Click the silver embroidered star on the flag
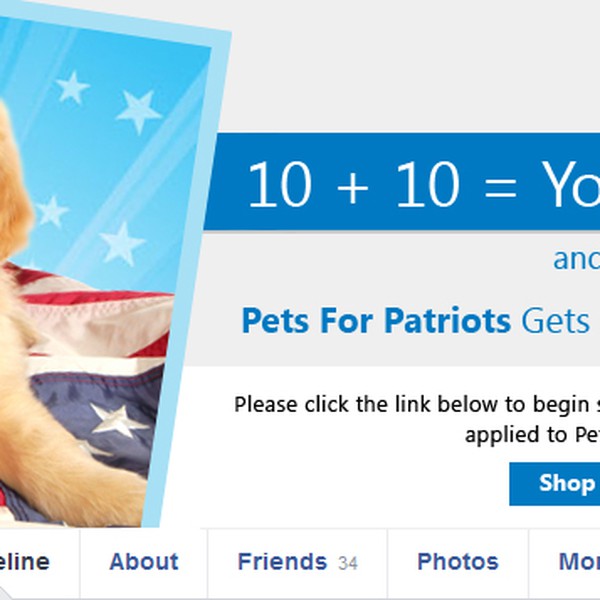The height and width of the screenshot is (600, 600). (117, 420)
